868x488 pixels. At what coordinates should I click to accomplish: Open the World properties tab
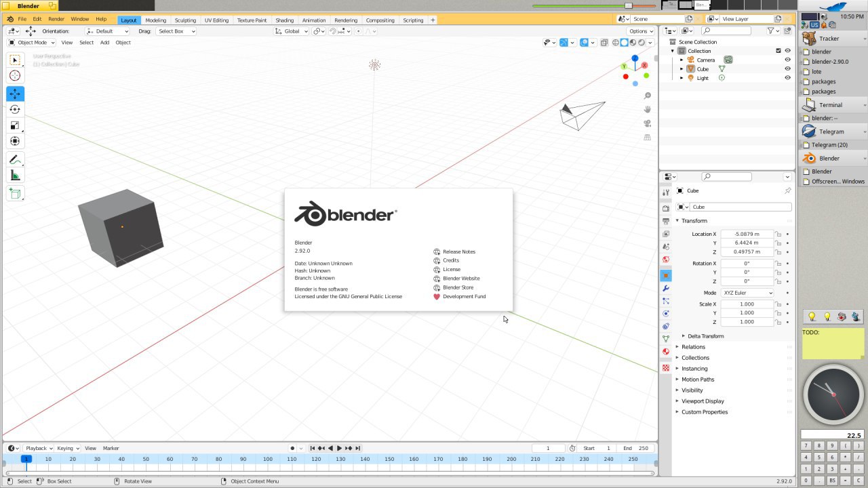click(x=666, y=260)
